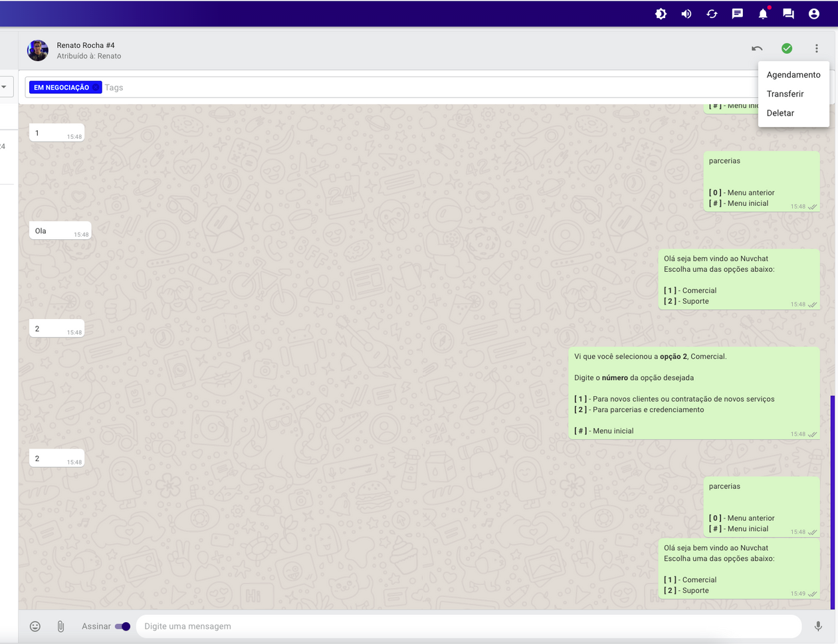Image resolution: width=838 pixels, height=644 pixels.
Task: Open the notifications bell
Action: (x=763, y=14)
